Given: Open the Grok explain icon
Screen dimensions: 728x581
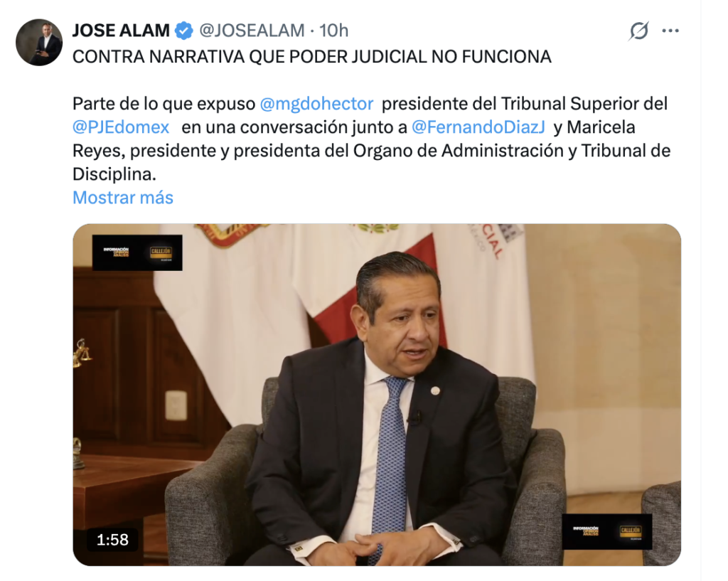Looking at the screenshot, I should click(x=639, y=31).
